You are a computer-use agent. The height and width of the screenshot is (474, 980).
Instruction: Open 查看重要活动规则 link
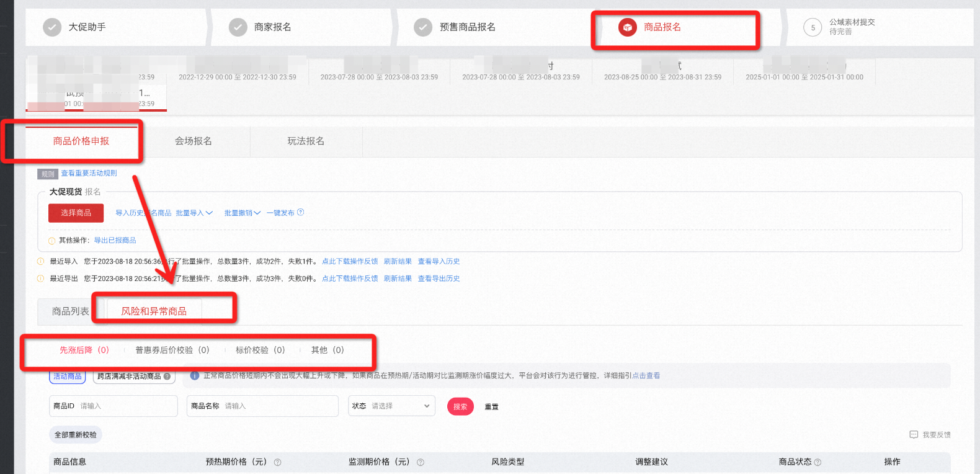pos(89,173)
